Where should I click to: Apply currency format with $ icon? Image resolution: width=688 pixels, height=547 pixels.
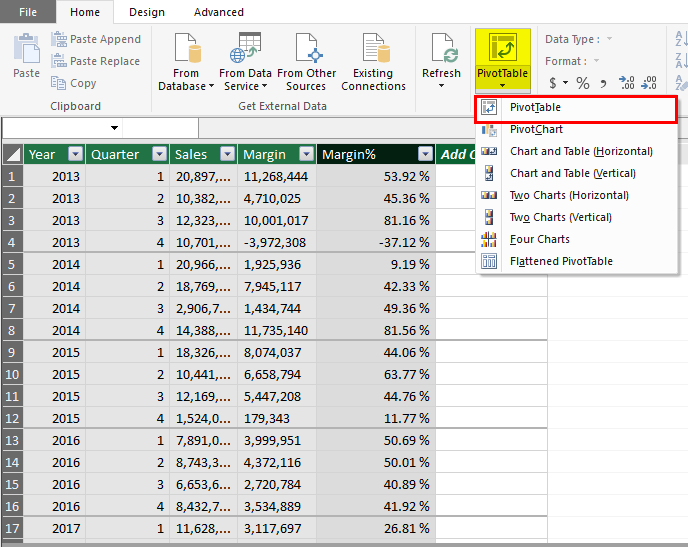click(x=554, y=83)
